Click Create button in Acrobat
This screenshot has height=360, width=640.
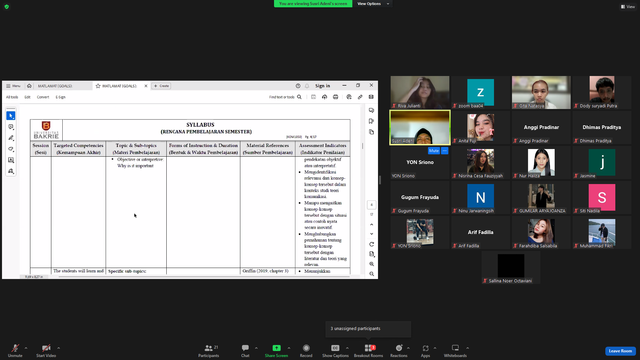coord(161,86)
